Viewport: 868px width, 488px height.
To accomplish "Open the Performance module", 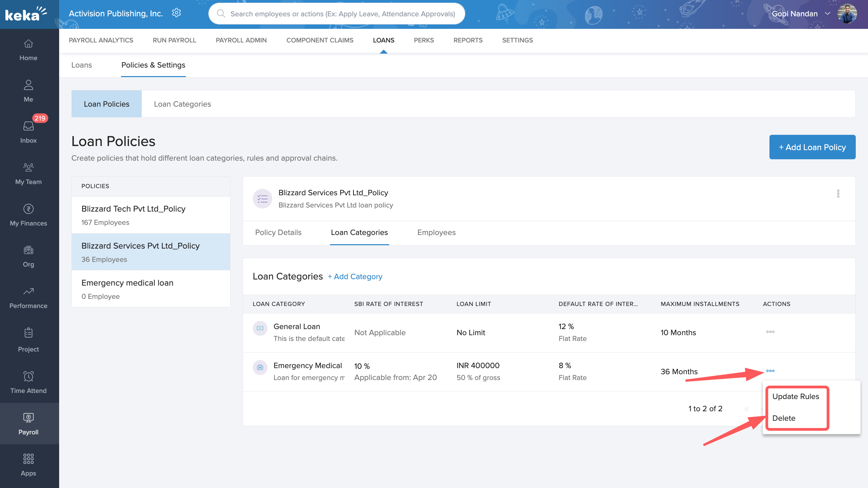I will (x=29, y=297).
